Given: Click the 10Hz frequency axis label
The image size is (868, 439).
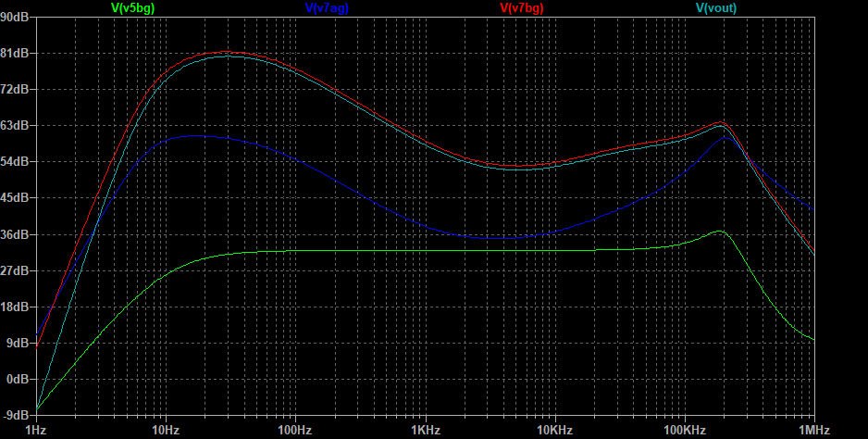Looking at the screenshot, I should pos(166,430).
